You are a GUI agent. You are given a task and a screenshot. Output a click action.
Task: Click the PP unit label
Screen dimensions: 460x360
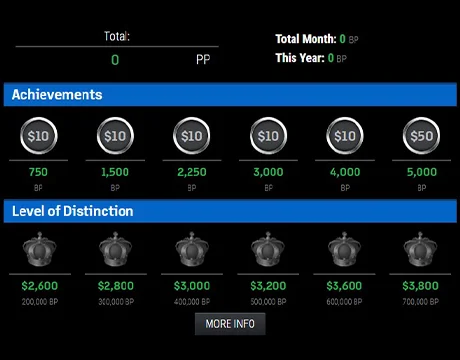tap(203, 60)
